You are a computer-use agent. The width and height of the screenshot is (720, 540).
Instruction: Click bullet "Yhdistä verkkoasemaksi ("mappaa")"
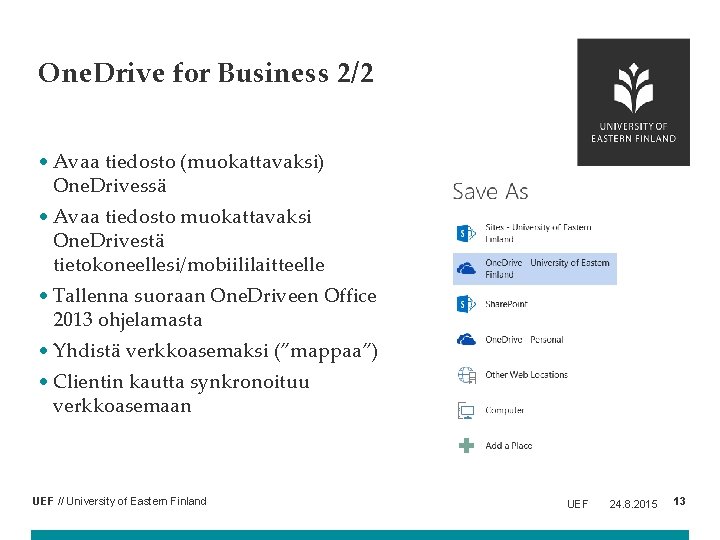coord(215,351)
